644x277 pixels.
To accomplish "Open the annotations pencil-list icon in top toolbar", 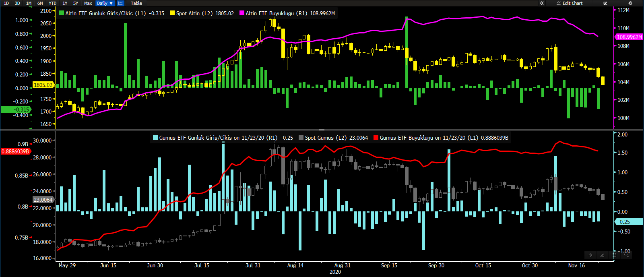I will coord(605,3).
